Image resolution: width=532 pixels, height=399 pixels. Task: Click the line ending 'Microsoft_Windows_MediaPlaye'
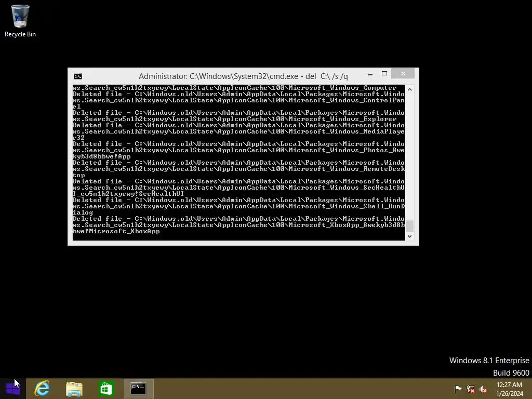click(x=238, y=131)
